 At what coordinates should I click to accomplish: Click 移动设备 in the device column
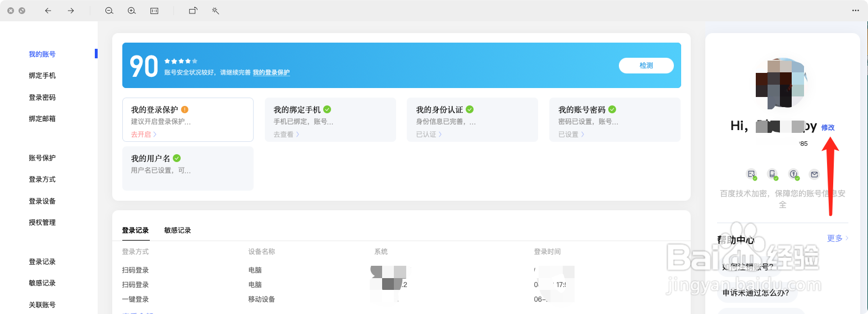point(261,299)
